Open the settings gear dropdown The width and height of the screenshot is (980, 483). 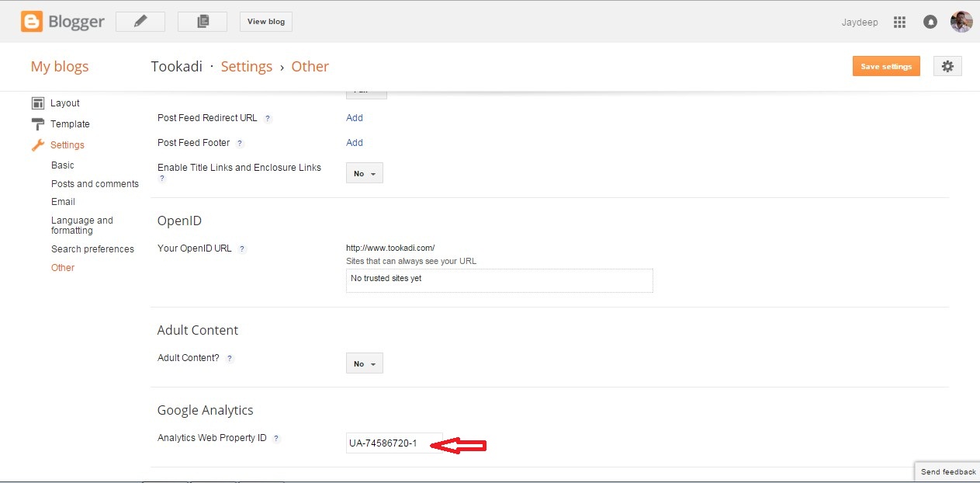[x=947, y=66]
